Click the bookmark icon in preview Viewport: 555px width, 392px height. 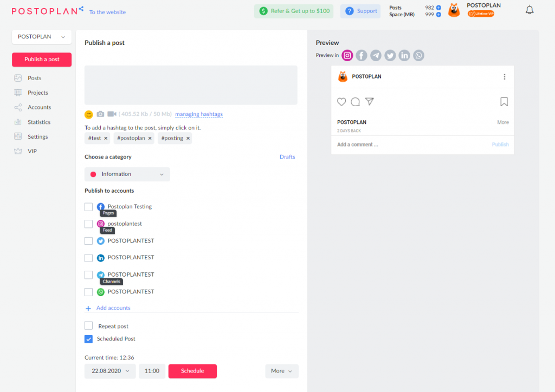pyautogui.click(x=504, y=102)
